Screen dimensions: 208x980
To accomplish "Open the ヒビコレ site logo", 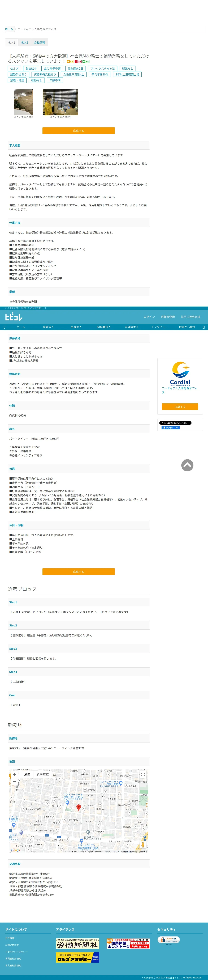I will [14, 317].
